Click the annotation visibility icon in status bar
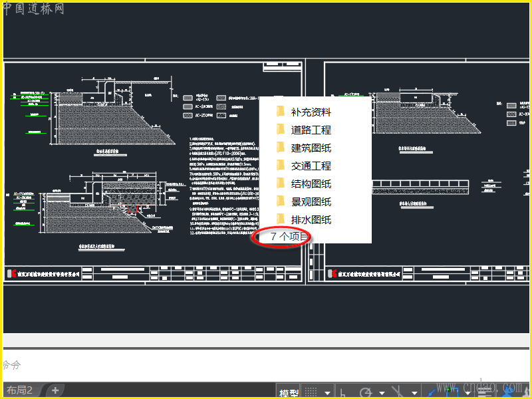 (507, 392)
